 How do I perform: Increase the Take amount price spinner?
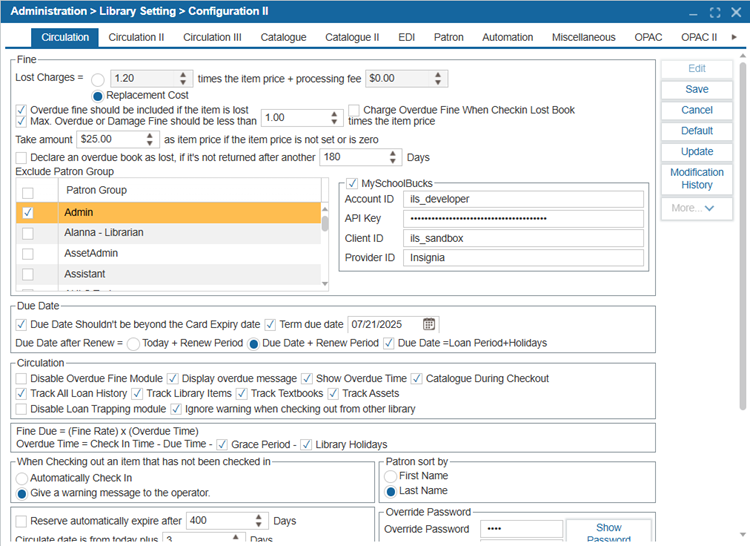click(x=151, y=135)
